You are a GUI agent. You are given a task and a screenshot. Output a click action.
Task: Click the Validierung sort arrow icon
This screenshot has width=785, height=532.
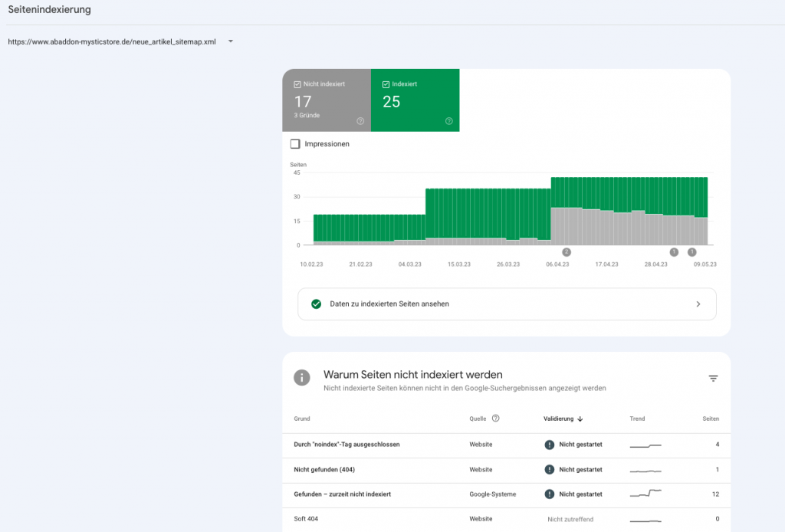[x=580, y=419]
